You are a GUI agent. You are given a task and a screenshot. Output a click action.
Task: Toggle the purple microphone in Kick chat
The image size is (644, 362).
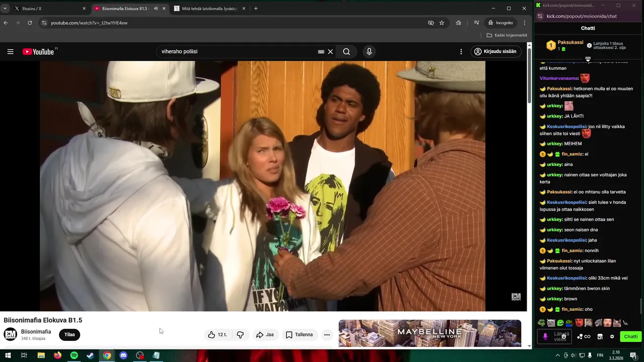click(545, 337)
